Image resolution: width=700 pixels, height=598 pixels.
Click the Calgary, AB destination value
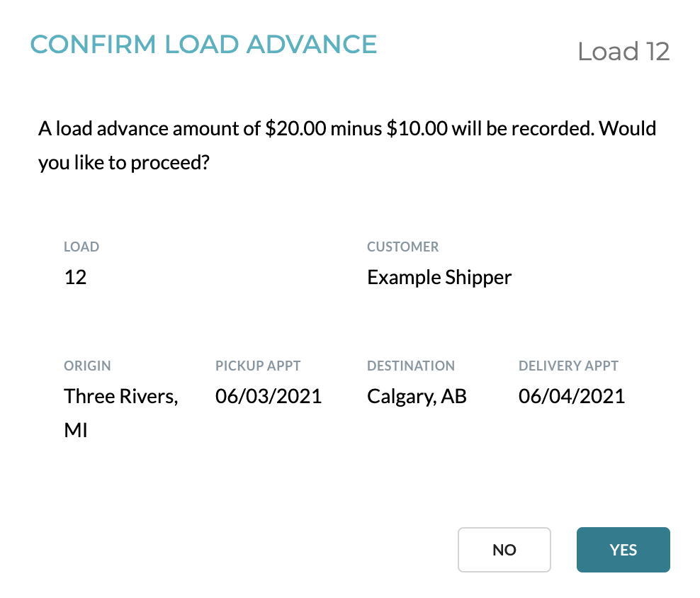tap(417, 397)
